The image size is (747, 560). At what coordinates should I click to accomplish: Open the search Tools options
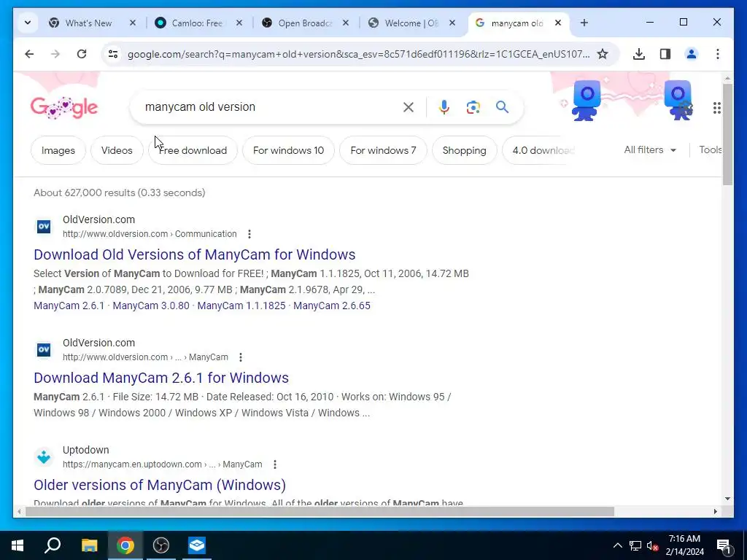pos(711,150)
